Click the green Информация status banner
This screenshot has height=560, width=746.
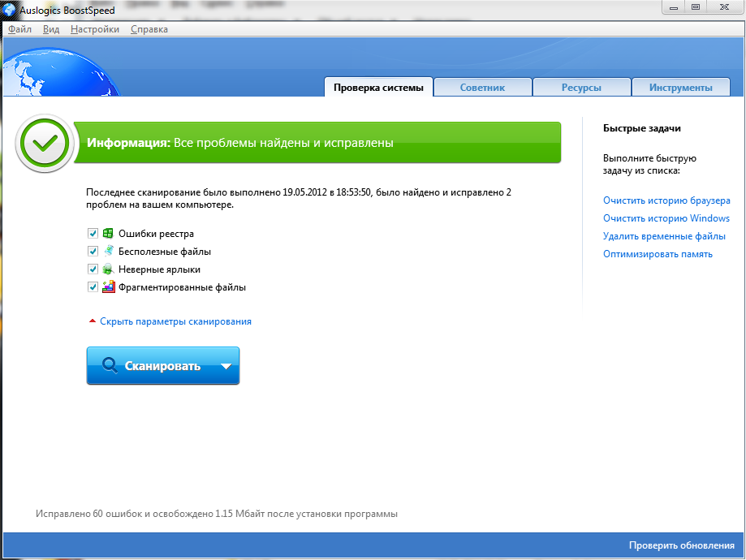[x=317, y=143]
